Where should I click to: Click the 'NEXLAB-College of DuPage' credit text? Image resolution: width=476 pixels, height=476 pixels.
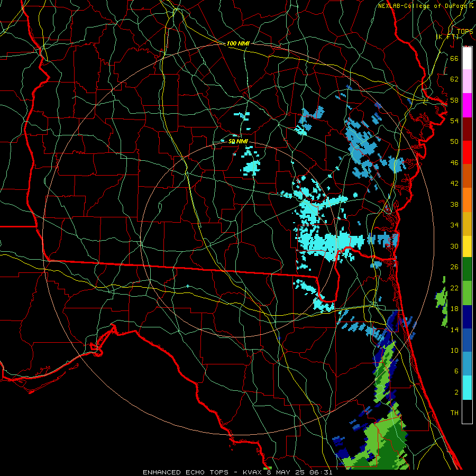click(x=423, y=6)
